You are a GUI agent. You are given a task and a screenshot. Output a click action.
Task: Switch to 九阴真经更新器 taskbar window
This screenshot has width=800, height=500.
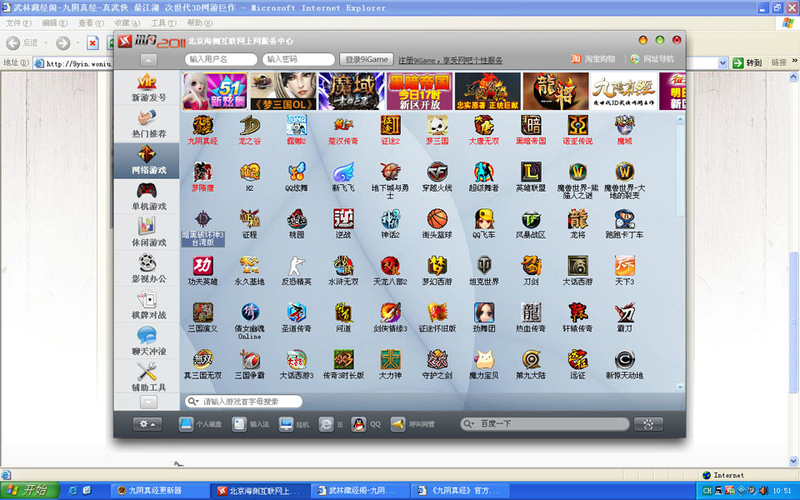pos(160,490)
